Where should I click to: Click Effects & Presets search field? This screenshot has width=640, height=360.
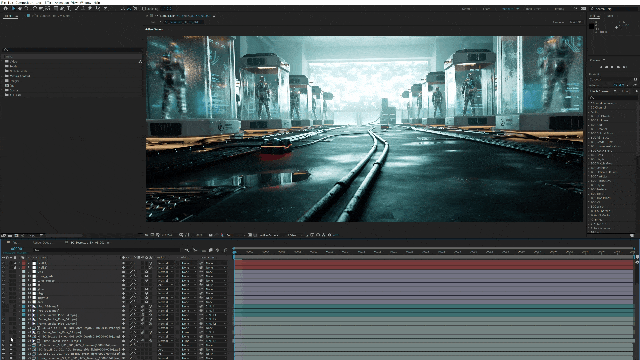pyautogui.click(x=613, y=98)
